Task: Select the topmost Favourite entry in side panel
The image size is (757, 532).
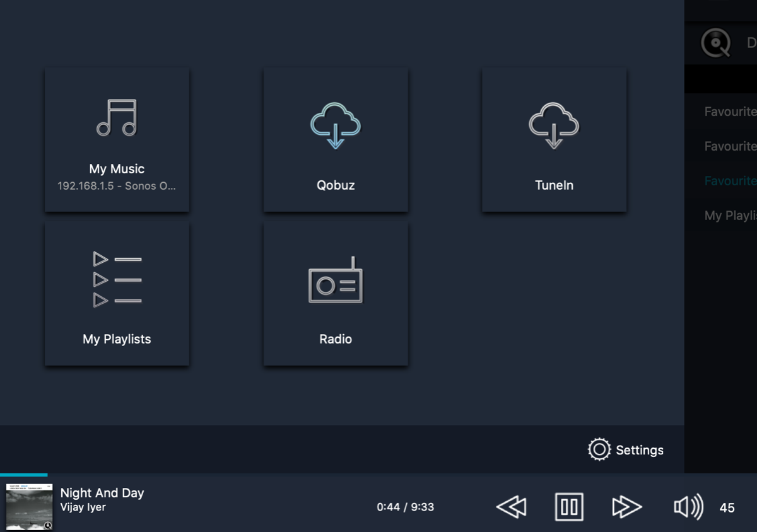Action: coord(730,112)
